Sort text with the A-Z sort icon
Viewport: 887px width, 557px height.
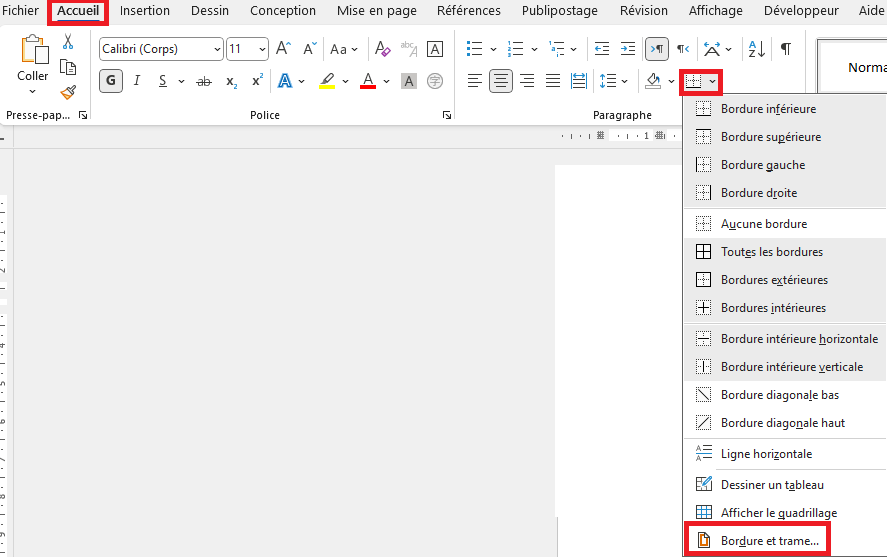pos(756,49)
